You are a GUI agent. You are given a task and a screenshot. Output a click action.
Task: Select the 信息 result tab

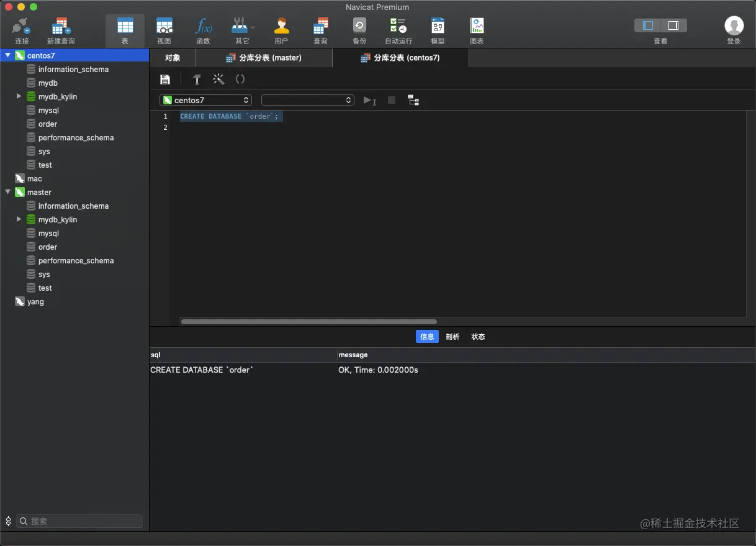click(427, 337)
